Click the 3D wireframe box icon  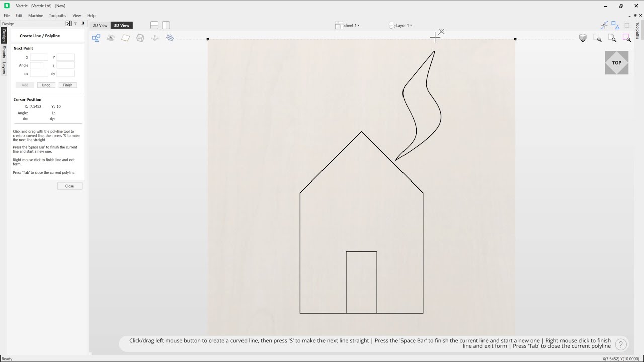tap(140, 38)
